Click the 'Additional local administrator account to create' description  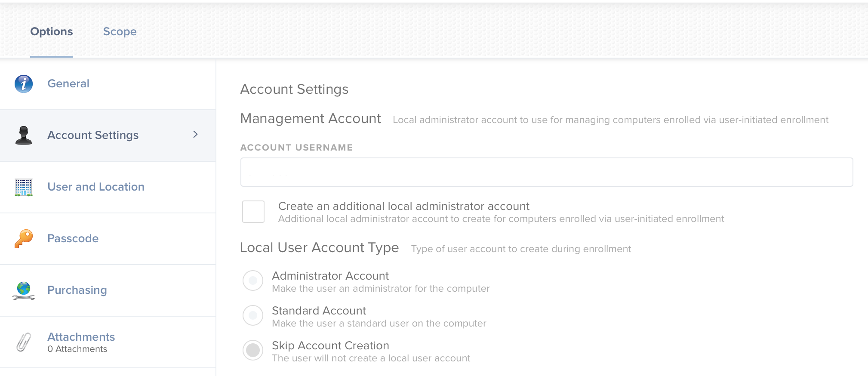point(501,219)
